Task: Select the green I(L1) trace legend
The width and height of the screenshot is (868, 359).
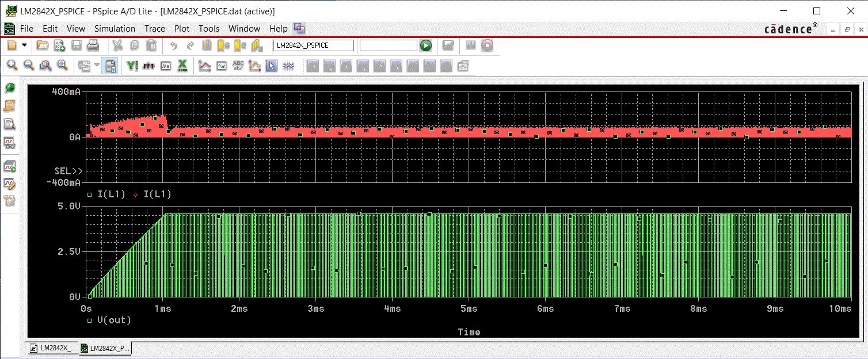Action: click(112, 194)
